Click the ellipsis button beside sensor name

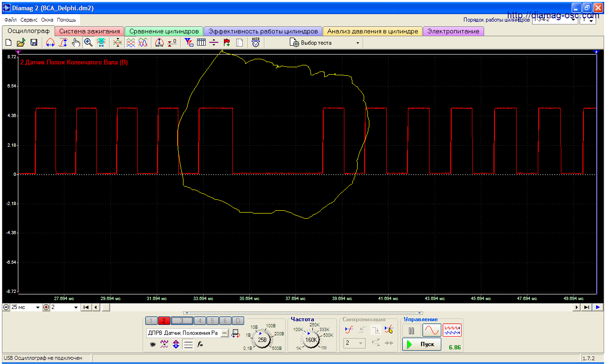[x=224, y=333]
